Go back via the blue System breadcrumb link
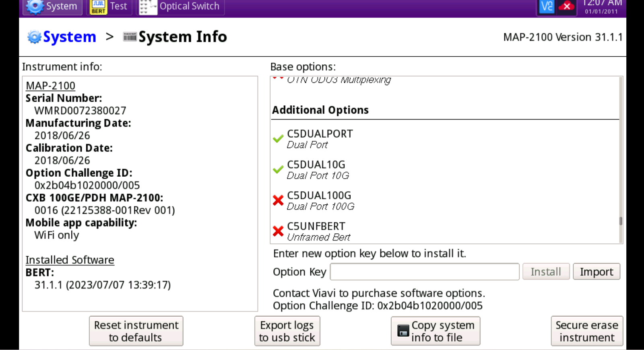The width and height of the screenshot is (644, 350). (69, 37)
